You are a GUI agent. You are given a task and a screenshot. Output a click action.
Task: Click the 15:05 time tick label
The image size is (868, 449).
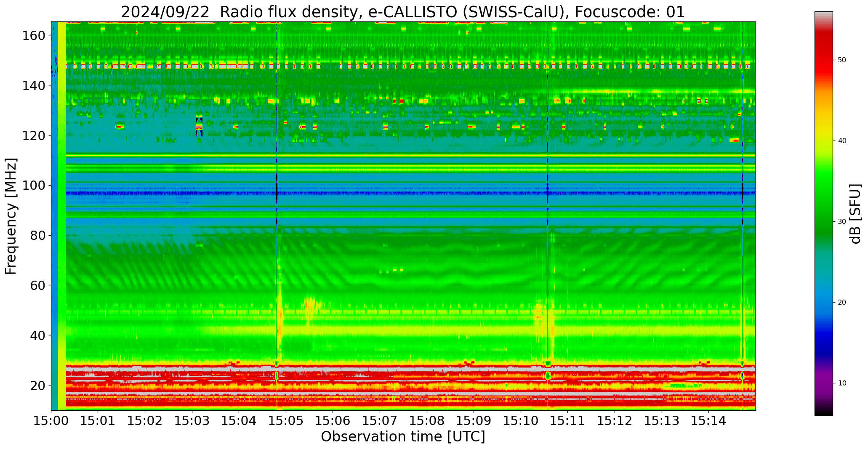point(286,420)
